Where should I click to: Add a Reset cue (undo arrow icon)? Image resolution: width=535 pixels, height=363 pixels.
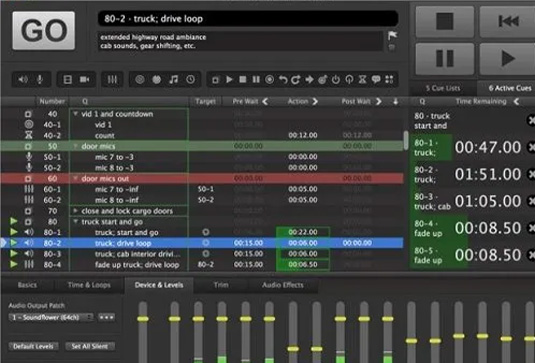tap(283, 80)
